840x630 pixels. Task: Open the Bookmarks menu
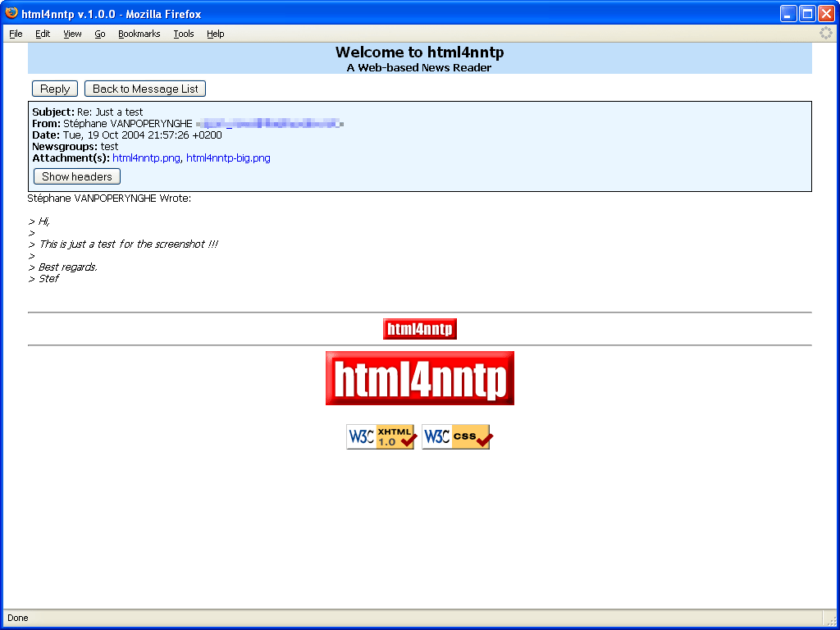(x=139, y=34)
